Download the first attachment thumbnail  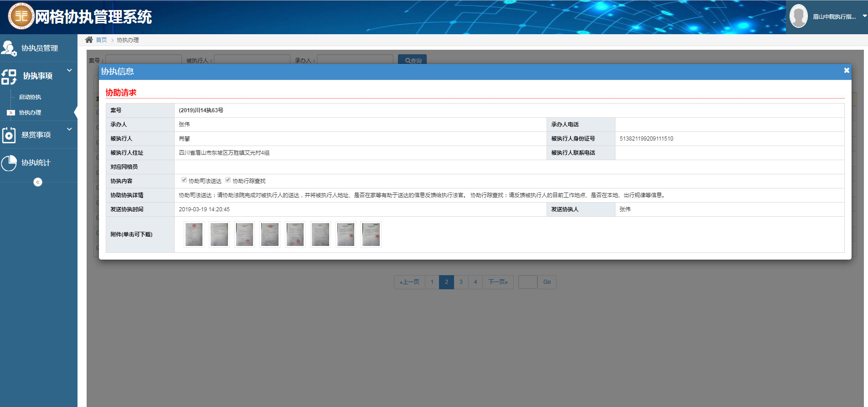coord(194,235)
